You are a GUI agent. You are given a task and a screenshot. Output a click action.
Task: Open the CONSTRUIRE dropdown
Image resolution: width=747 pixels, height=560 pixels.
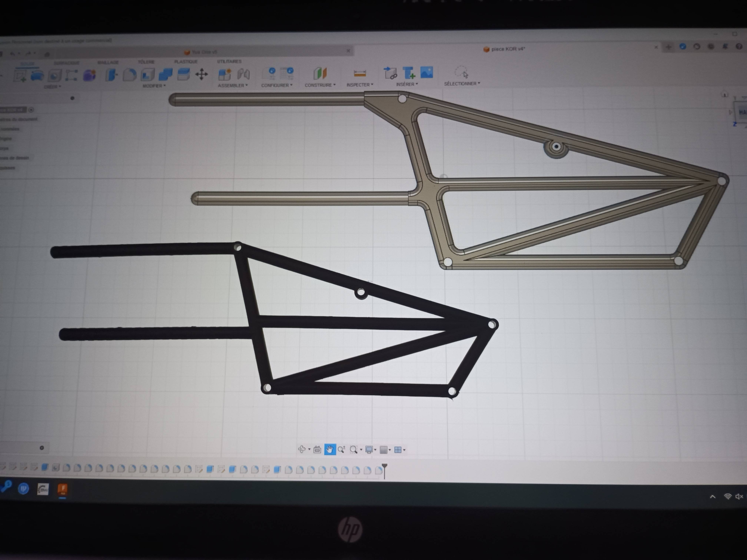pos(320,85)
